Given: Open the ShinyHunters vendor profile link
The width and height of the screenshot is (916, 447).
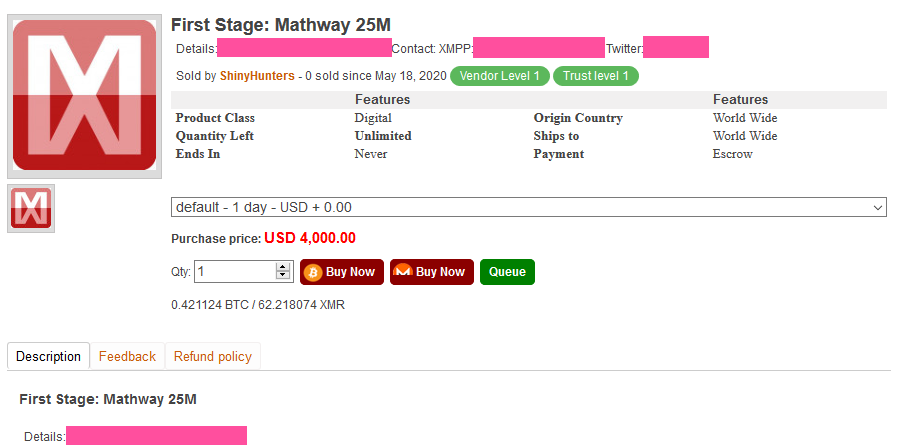Looking at the screenshot, I should pos(257,76).
